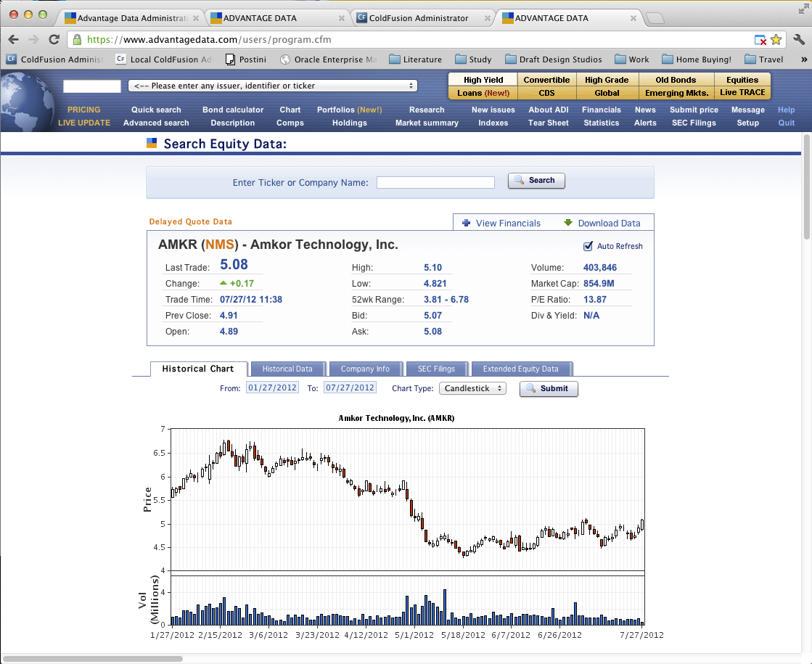Select the Extended Equity Data tab

pyautogui.click(x=521, y=369)
